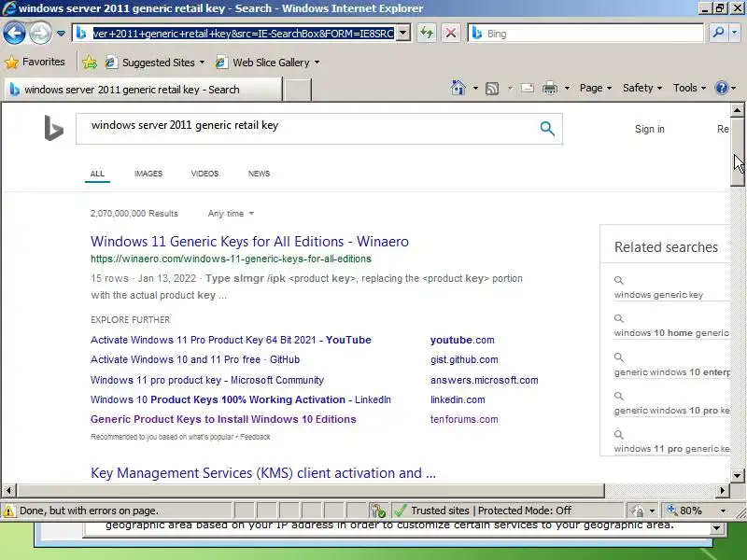Click the vertical scrollbar down arrow
747x560 pixels.
click(x=737, y=475)
